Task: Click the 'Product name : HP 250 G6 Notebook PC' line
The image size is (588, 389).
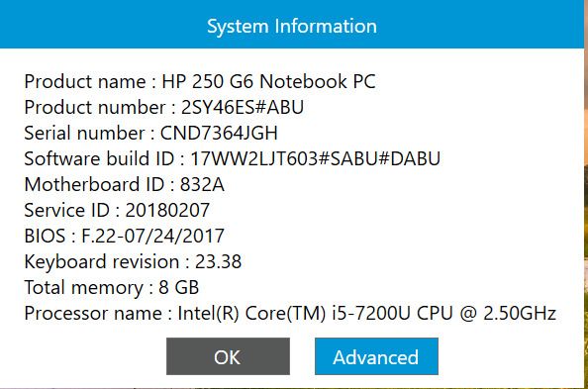Action: click(200, 81)
